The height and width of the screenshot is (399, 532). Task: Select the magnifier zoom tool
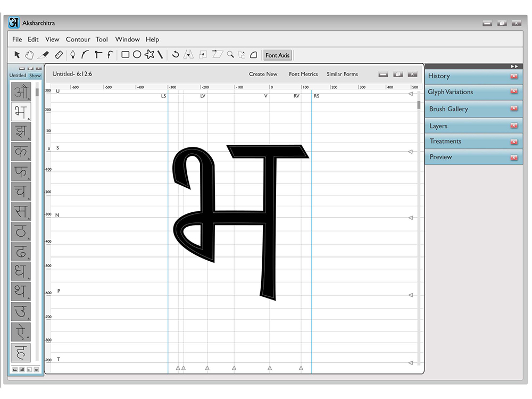coord(230,54)
